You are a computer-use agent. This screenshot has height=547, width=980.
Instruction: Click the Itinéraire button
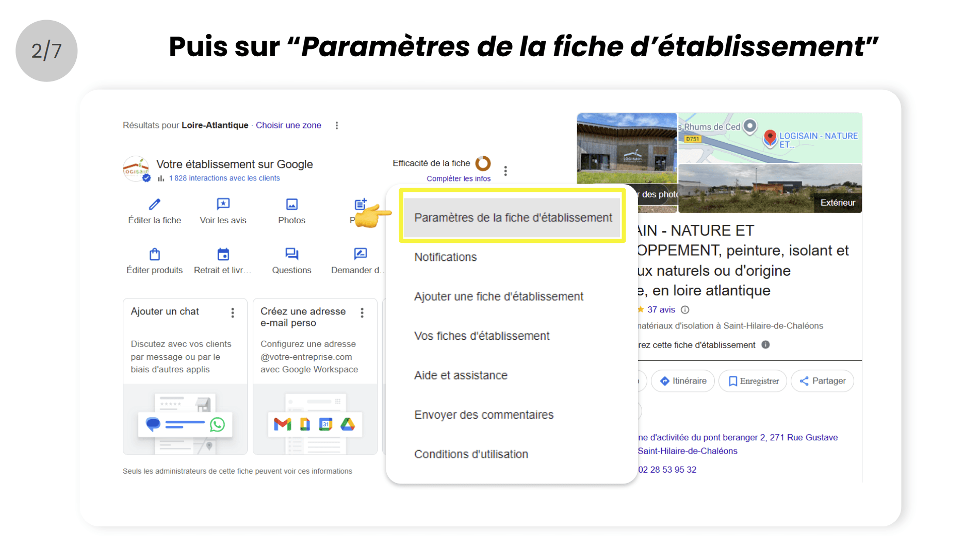pos(683,381)
